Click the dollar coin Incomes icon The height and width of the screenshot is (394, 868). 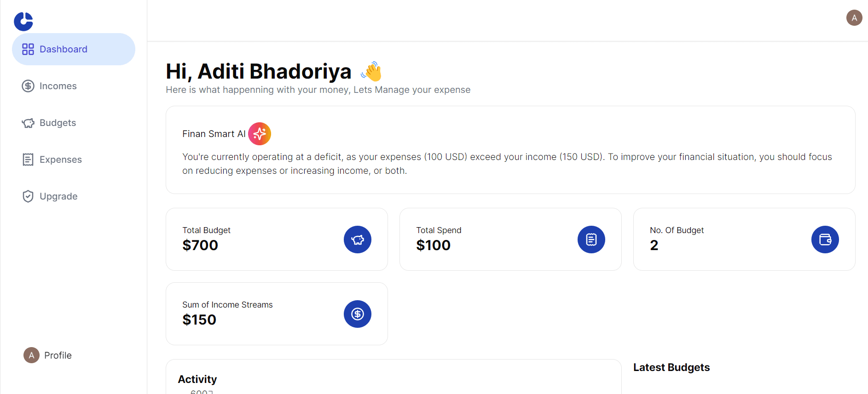click(28, 86)
